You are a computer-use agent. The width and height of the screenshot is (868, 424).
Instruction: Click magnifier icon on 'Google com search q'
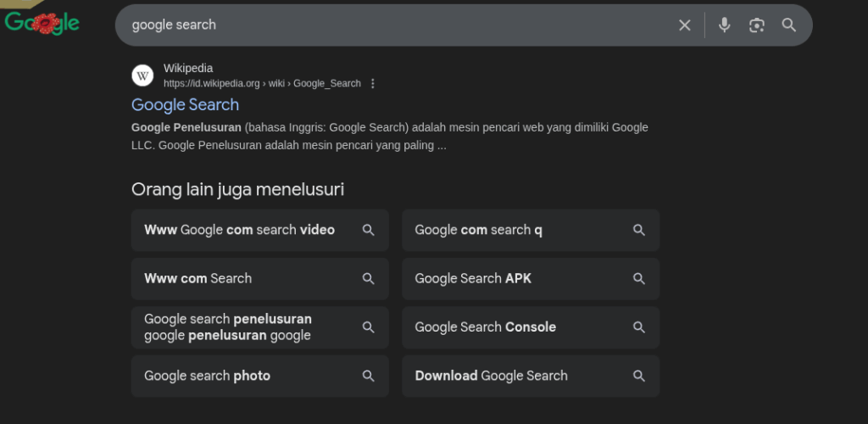pyautogui.click(x=639, y=230)
